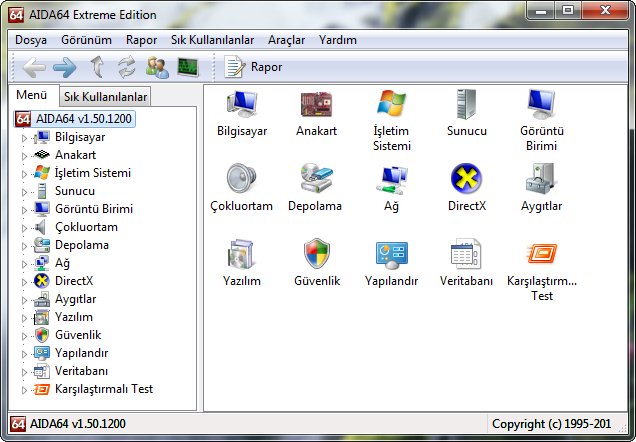Open Güvenlik shield icon in right pane
Image resolution: width=636 pixels, height=442 pixels.
click(x=316, y=253)
